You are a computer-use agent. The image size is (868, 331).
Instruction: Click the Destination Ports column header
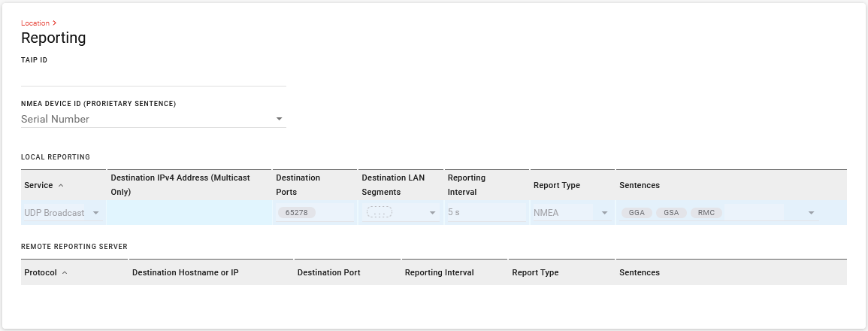298,185
